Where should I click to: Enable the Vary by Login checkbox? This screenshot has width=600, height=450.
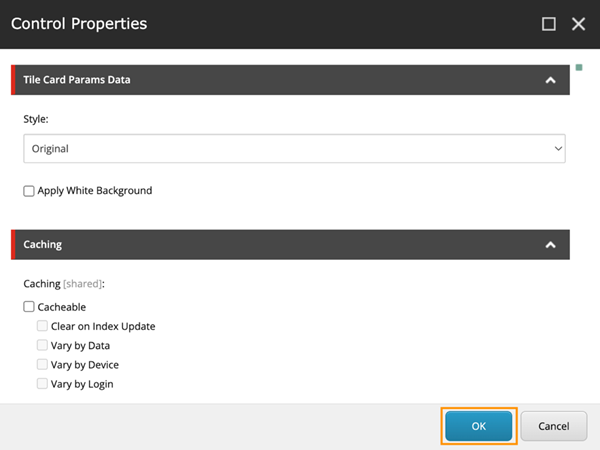pyautogui.click(x=42, y=384)
